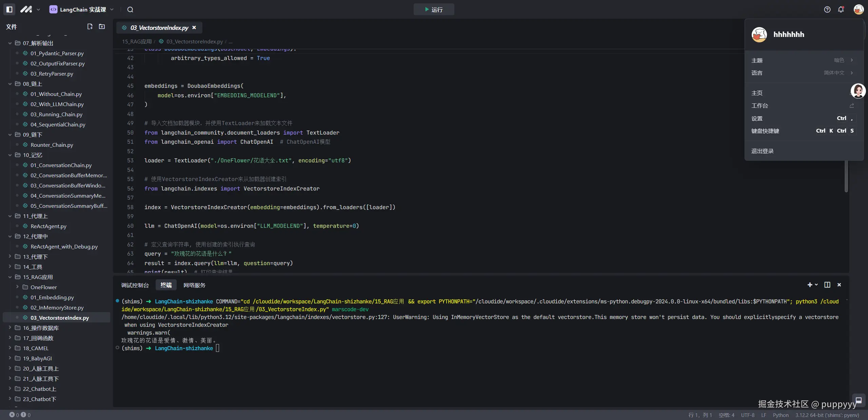Click the 运行 run button
Image resolution: width=868 pixels, height=420 pixels.
point(434,9)
